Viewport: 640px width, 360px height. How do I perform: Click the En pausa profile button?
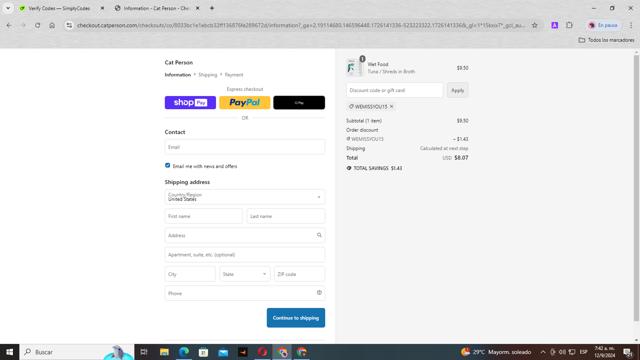603,25
